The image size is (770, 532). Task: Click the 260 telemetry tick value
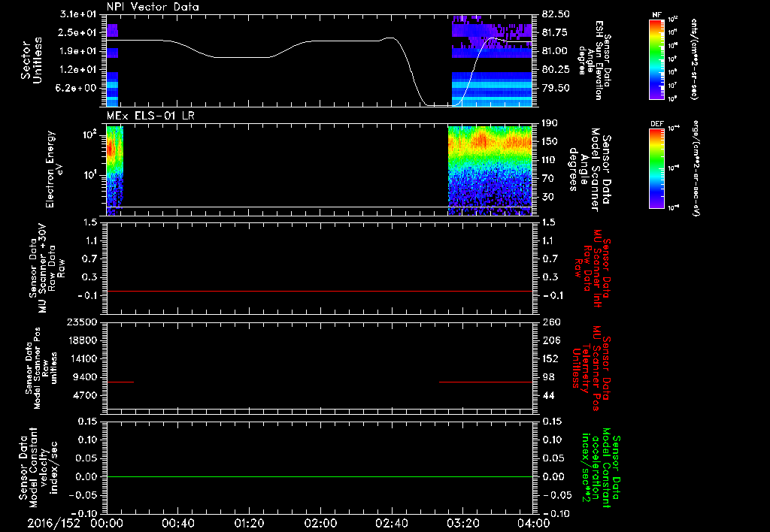coord(550,322)
